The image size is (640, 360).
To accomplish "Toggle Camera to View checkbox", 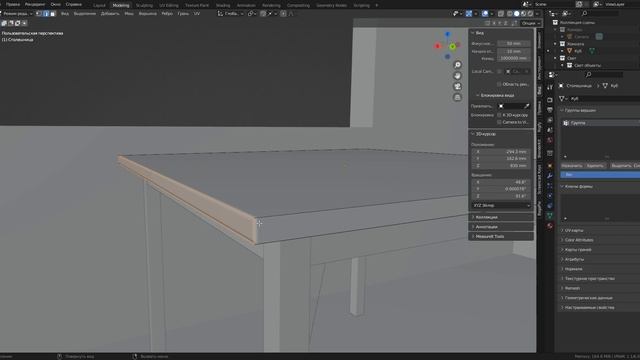I will point(499,122).
